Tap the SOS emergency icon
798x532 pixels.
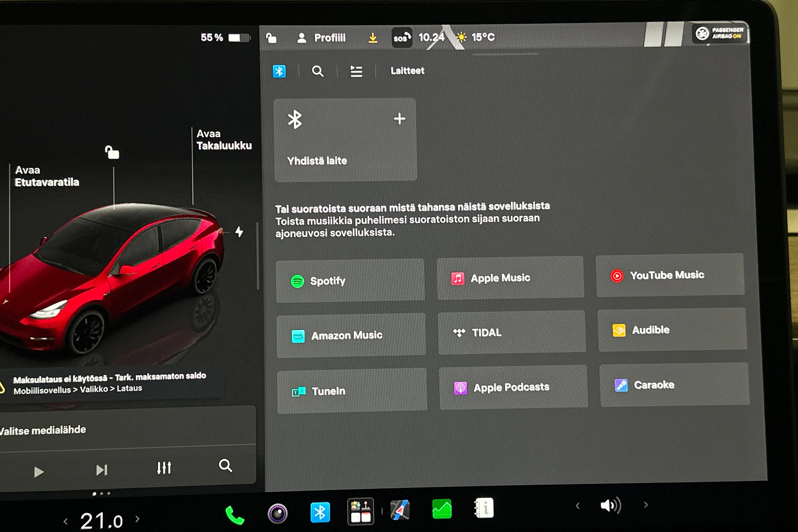402,38
